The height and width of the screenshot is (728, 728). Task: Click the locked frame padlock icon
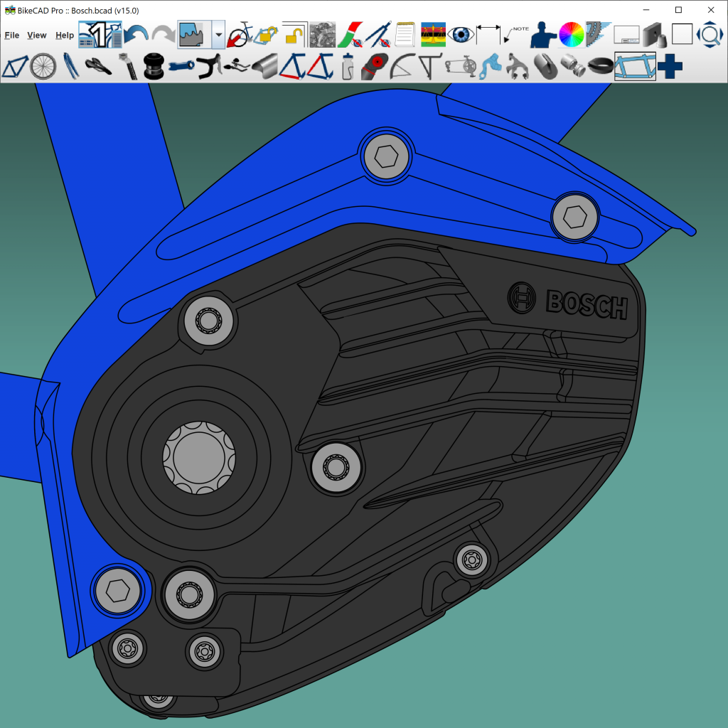[267, 35]
